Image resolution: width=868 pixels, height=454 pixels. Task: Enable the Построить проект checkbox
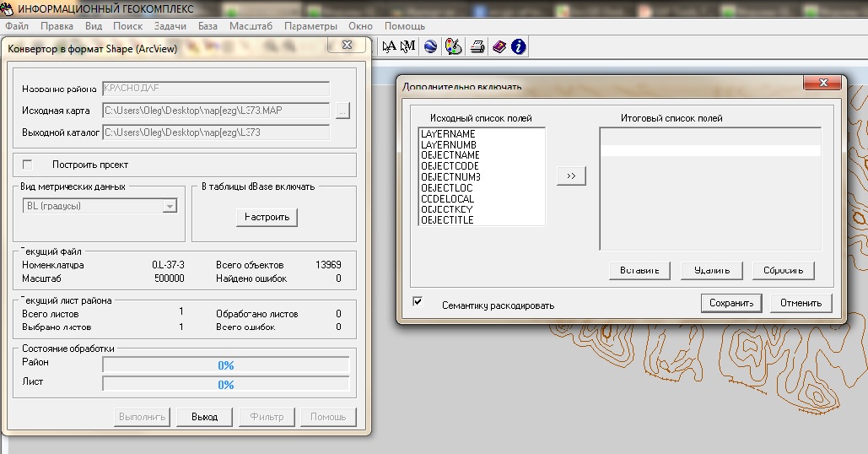click(27, 165)
